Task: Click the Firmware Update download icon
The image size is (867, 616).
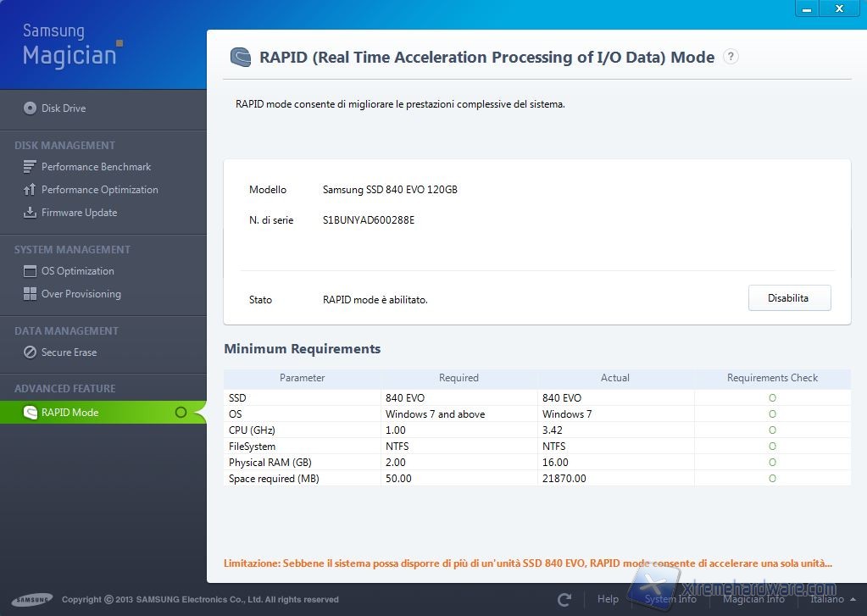Action: [x=31, y=213]
